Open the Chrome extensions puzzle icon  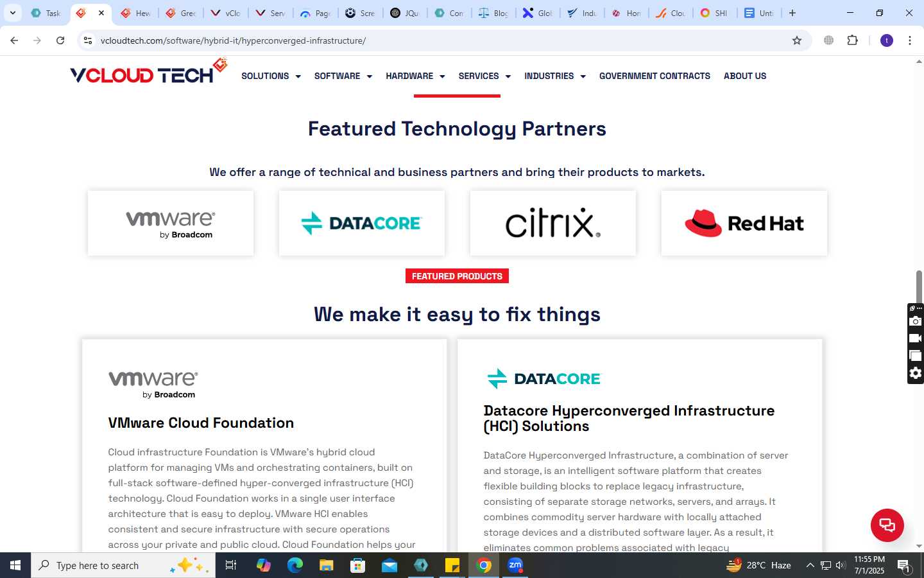[852, 40]
